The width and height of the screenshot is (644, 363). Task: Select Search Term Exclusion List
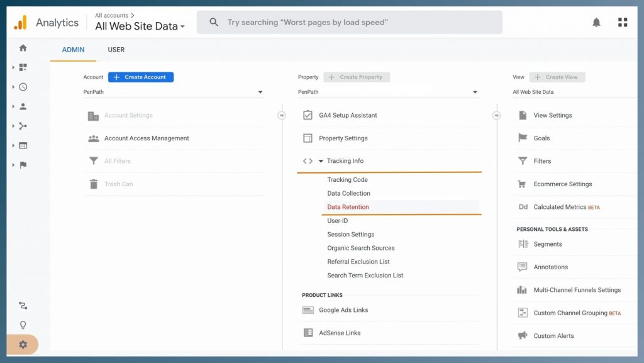(365, 275)
